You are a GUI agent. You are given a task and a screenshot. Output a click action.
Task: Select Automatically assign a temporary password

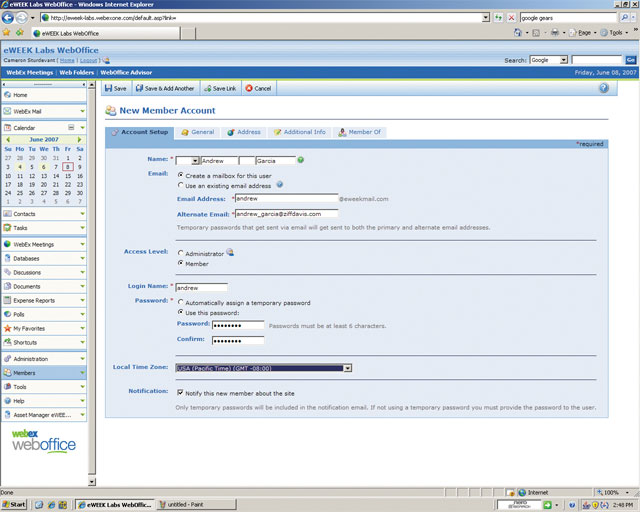[x=180, y=302]
